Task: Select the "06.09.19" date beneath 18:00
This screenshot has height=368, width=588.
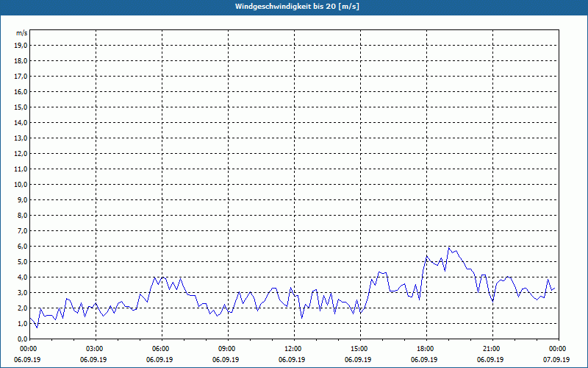Action: (x=424, y=359)
